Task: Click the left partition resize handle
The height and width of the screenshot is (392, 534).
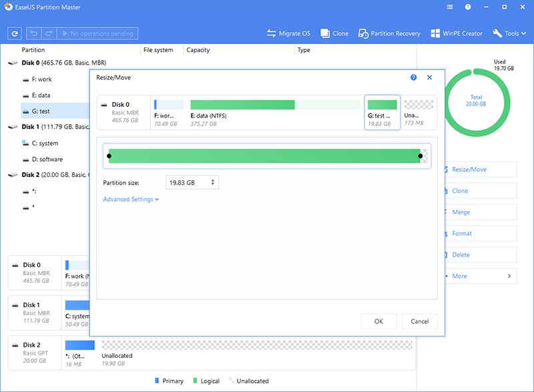Action: click(109, 156)
